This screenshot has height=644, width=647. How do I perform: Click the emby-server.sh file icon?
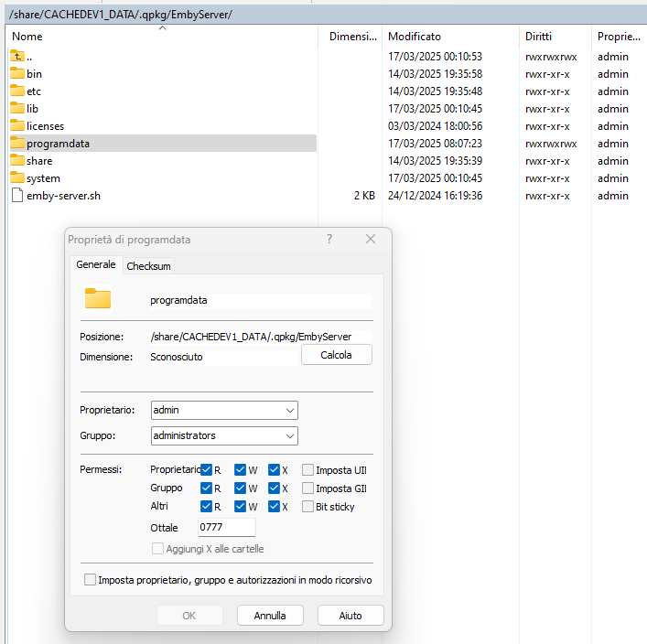tap(16, 195)
